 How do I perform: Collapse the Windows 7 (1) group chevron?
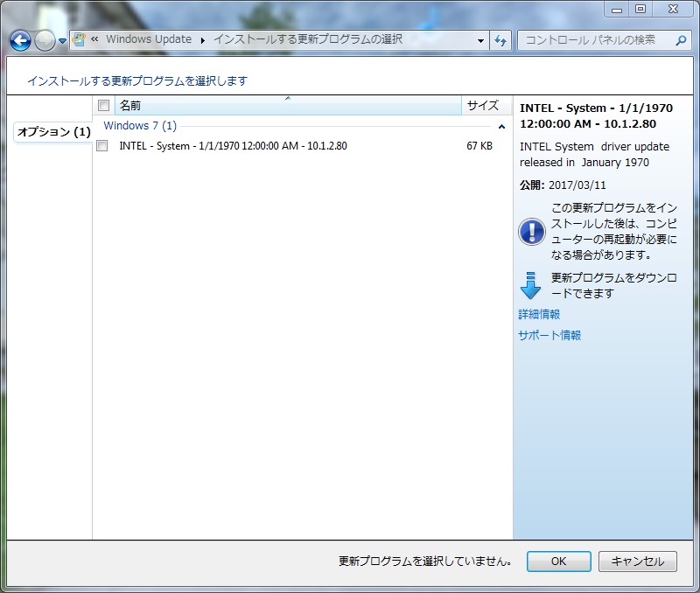click(x=501, y=127)
